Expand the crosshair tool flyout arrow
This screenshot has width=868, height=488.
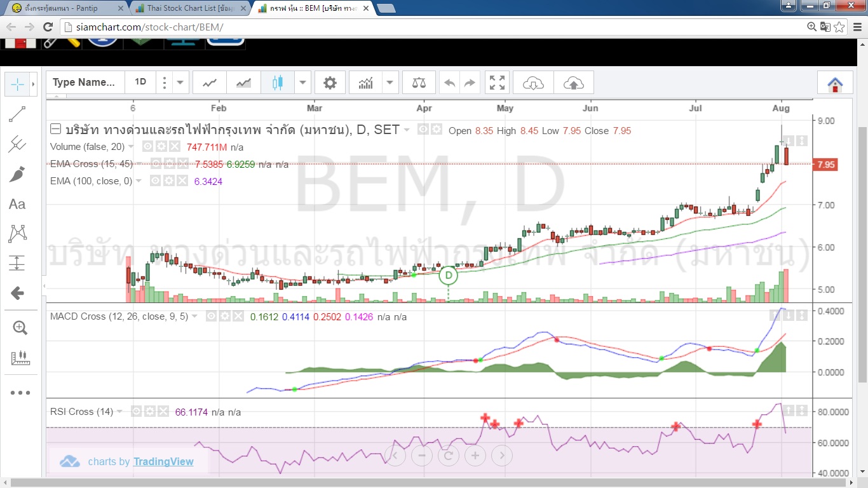[x=33, y=84]
